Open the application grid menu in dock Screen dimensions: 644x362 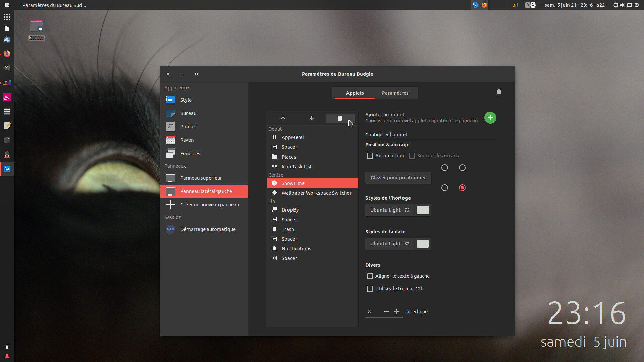tap(7, 17)
